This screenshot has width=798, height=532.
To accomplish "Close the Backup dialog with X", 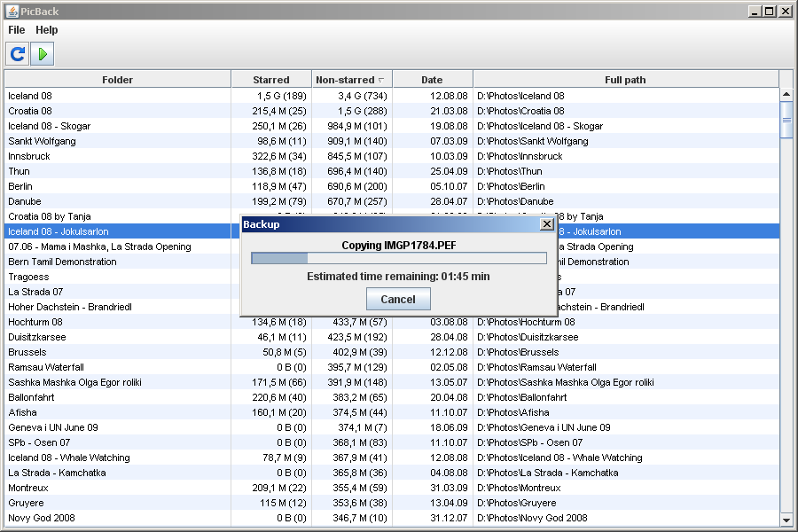I will 546,224.
